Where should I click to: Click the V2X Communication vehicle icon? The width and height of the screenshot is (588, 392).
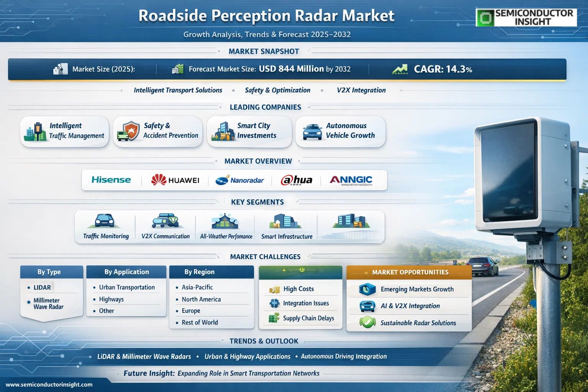point(165,221)
